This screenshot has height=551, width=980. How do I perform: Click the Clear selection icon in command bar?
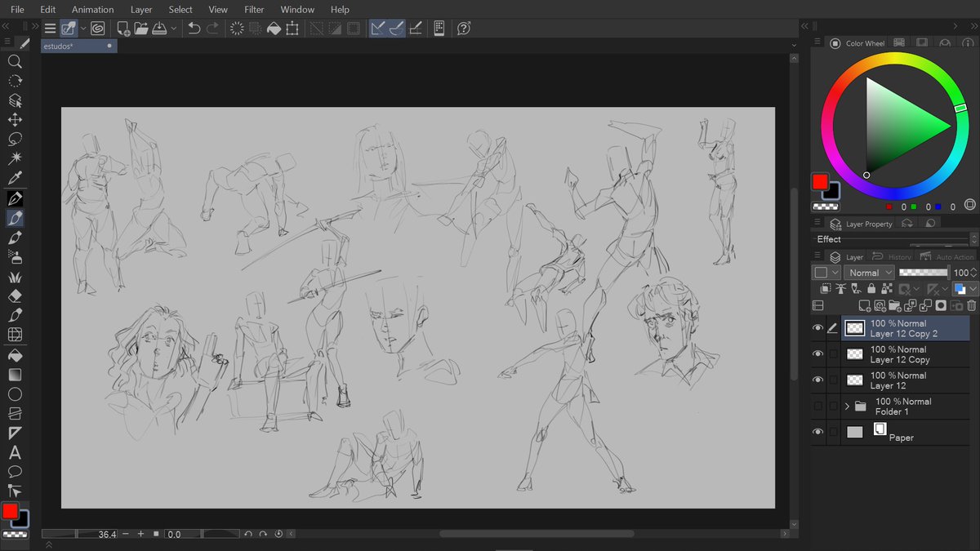click(x=237, y=29)
